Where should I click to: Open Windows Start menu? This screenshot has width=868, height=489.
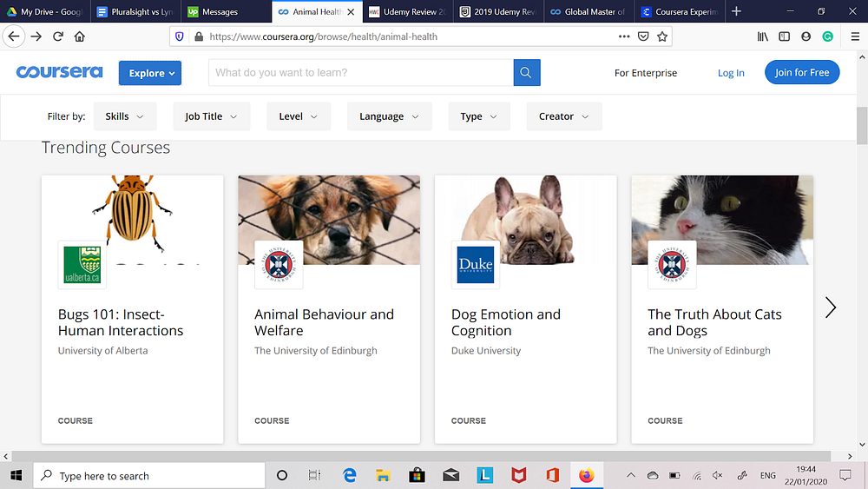pyautogui.click(x=16, y=476)
